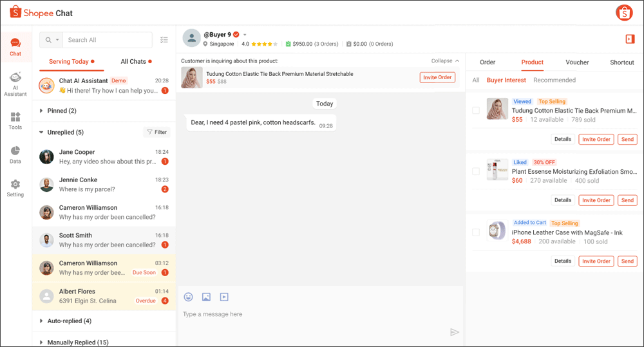Click Jane Cooper's avatar
The width and height of the screenshot is (644, 347).
[x=46, y=156]
